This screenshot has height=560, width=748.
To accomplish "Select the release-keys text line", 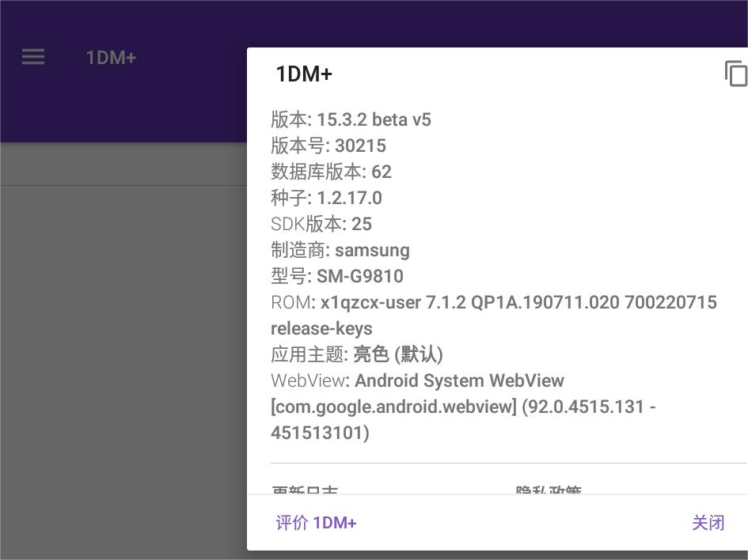I will (321, 329).
